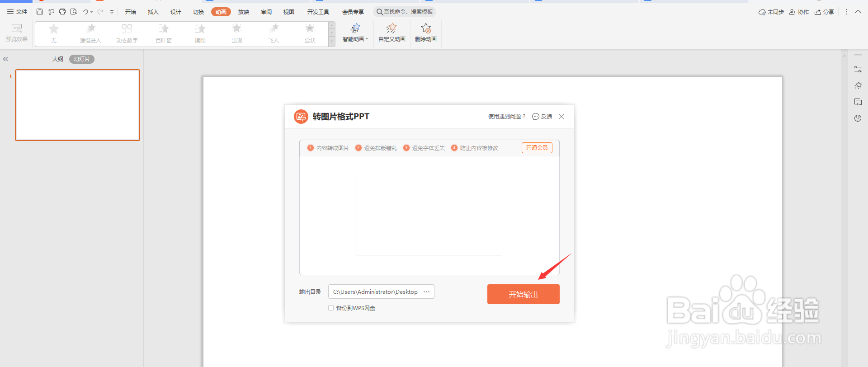Click the 自定义动画 button
This screenshot has width=868, height=367.
(x=392, y=33)
